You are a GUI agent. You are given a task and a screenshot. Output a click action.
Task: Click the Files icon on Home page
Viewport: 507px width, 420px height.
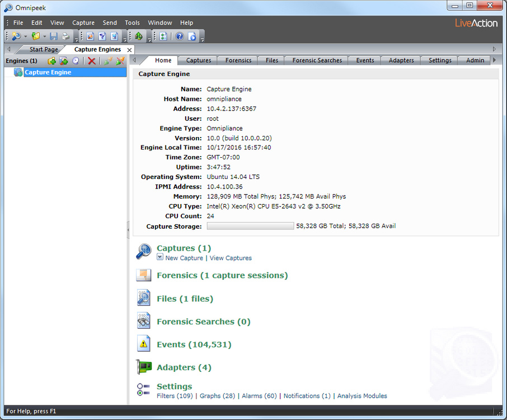tap(144, 298)
